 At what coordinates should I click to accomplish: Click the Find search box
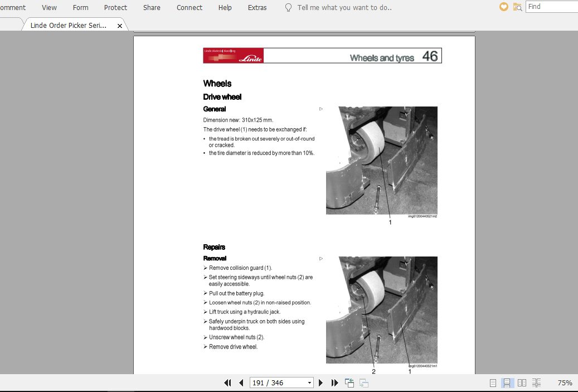pos(551,7)
